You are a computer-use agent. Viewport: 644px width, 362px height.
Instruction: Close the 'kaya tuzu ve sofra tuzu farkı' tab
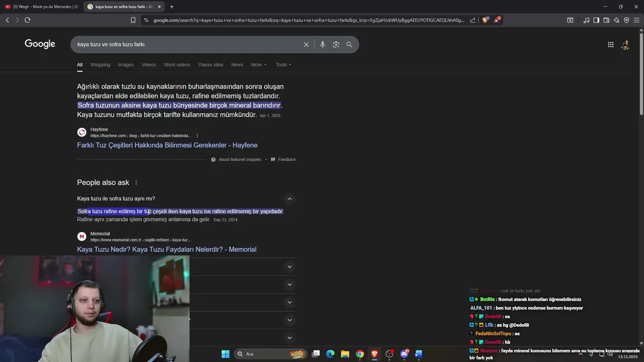click(159, 7)
